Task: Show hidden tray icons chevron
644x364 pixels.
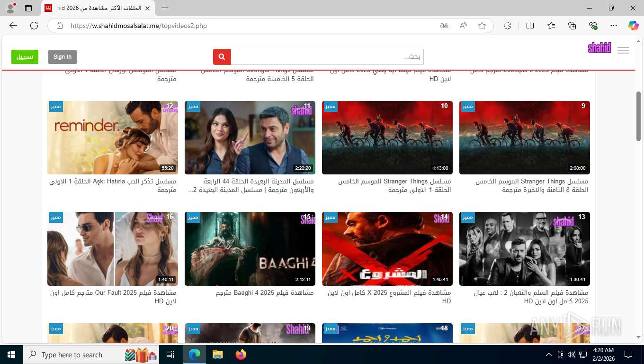Action: click(549, 355)
